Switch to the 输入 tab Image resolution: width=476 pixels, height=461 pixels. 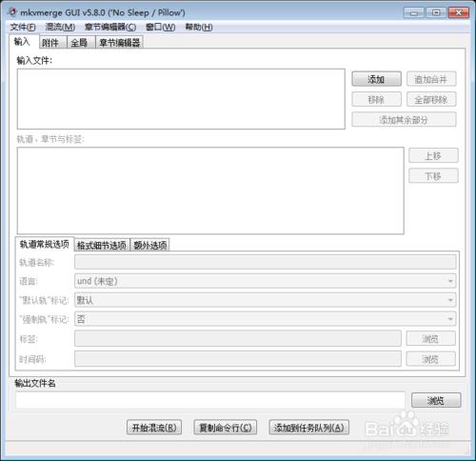[x=24, y=41]
